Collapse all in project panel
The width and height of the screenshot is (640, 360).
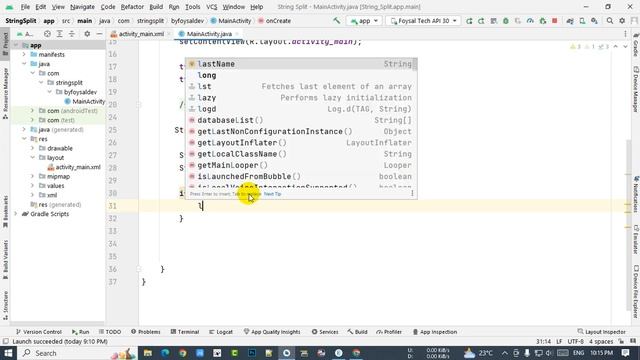(72, 34)
